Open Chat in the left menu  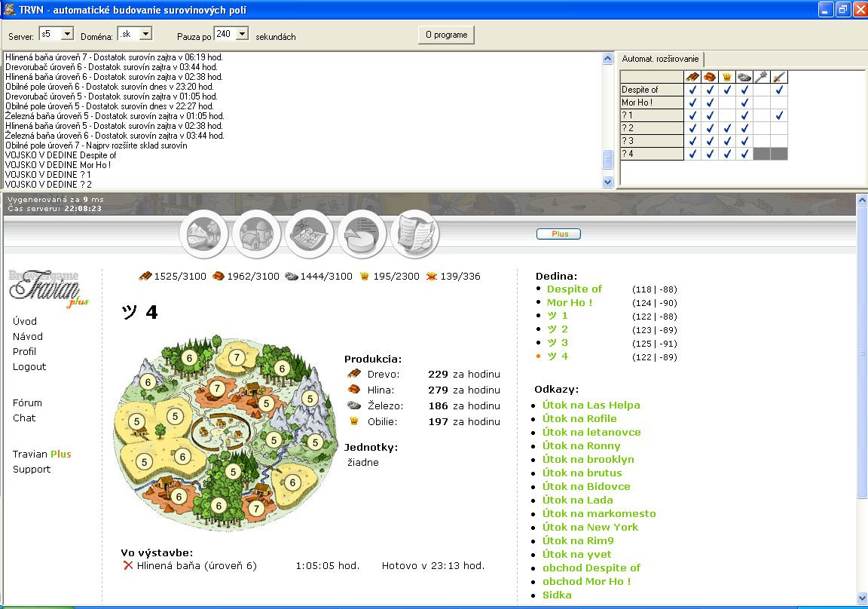tap(24, 418)
